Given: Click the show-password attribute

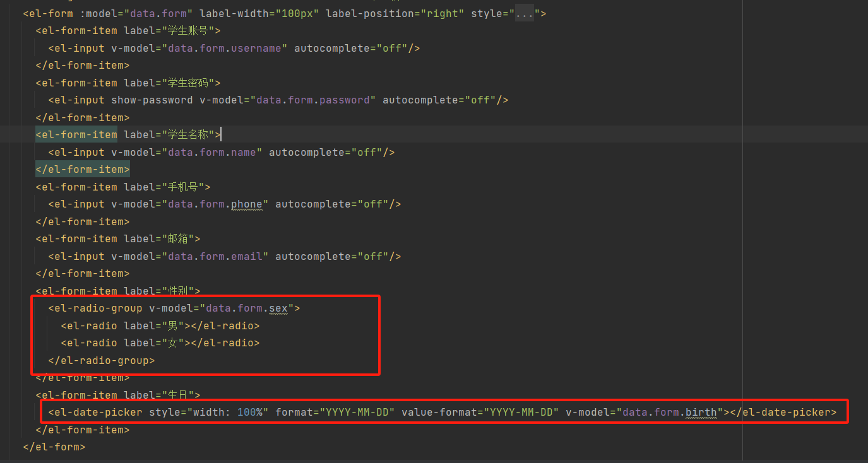Looking at the screenshot, I should coord(152,100).
